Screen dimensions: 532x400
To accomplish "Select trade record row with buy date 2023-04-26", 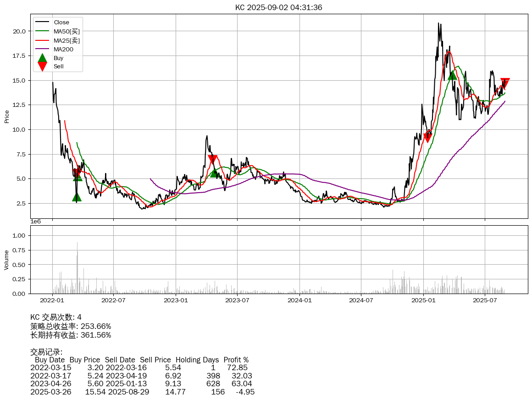I will (142, 383).
